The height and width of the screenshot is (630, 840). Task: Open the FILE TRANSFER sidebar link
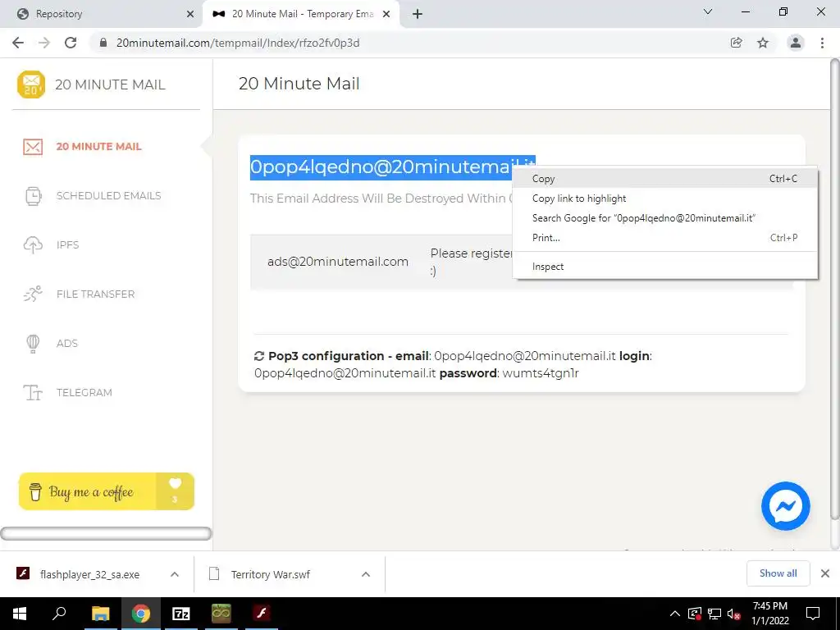pyautogui.click(x=95, y=294)
